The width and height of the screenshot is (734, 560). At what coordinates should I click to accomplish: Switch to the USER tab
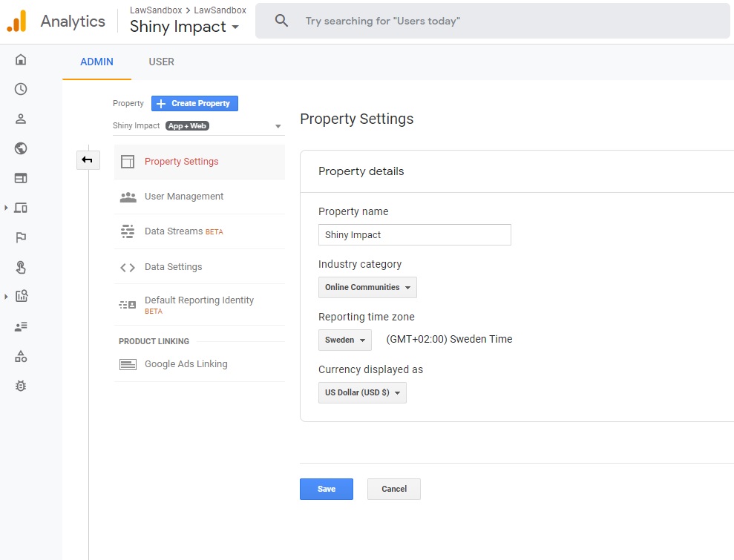[162, 62]
